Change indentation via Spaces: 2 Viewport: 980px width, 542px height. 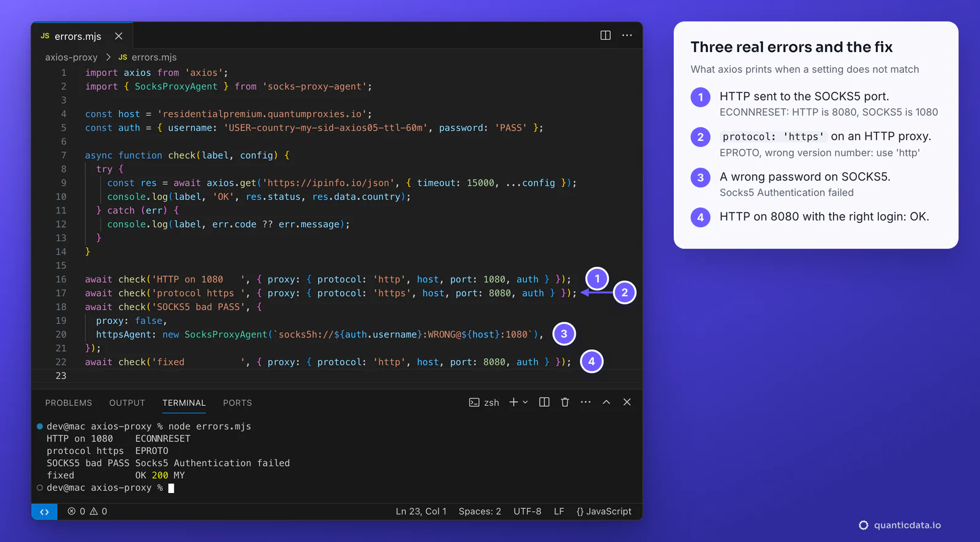(x=480, y=511)
